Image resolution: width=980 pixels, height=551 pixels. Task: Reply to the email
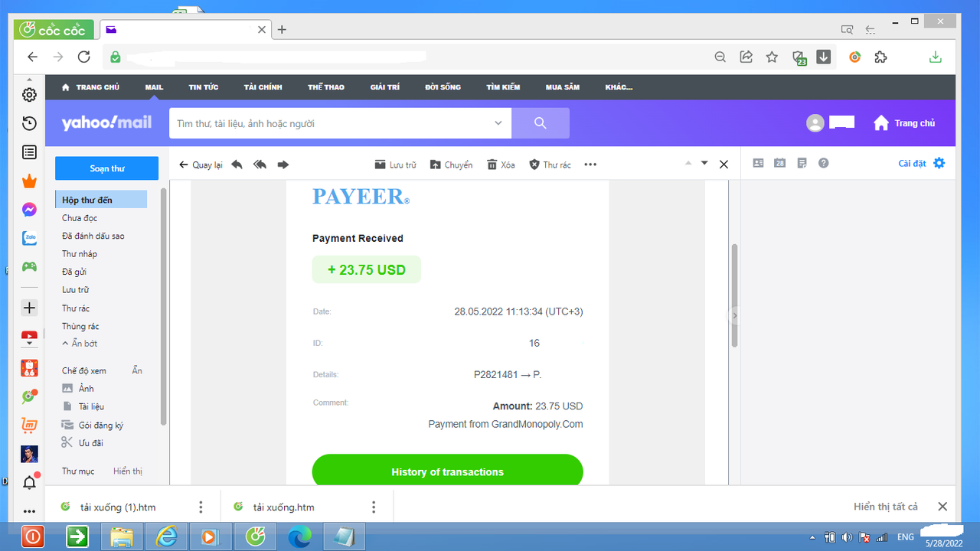pos(237,165)
